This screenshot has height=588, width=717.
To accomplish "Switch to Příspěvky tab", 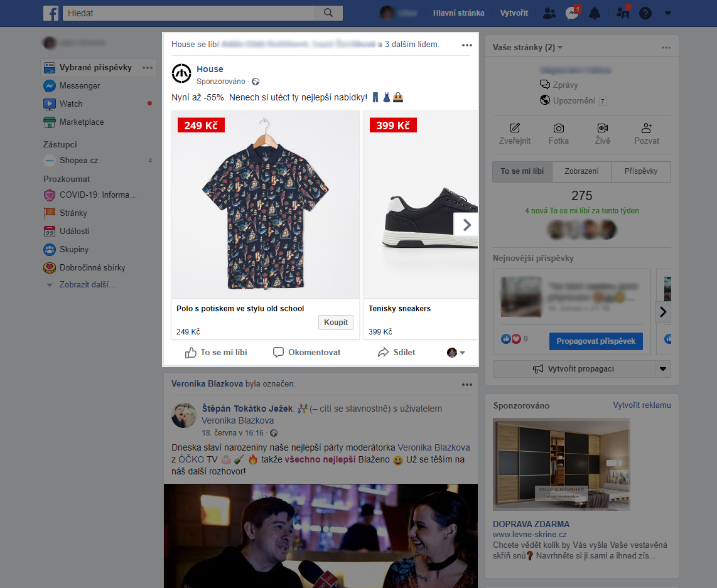I will click(x=641, y=171).
